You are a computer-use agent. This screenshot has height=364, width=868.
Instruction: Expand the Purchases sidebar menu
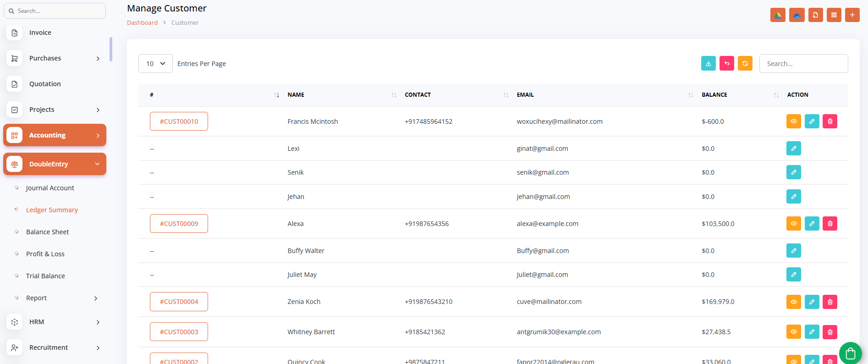(55, 58)
